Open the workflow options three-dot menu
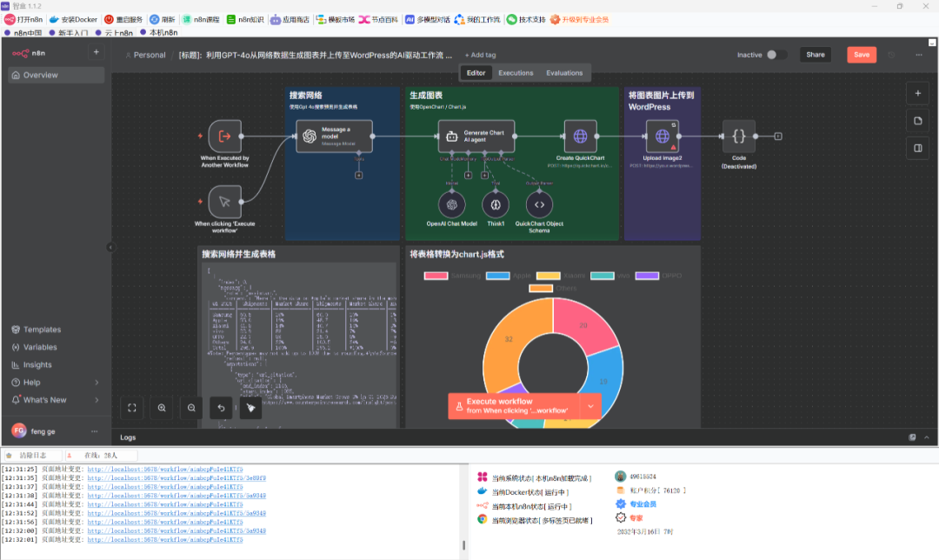 coord(919,55)
